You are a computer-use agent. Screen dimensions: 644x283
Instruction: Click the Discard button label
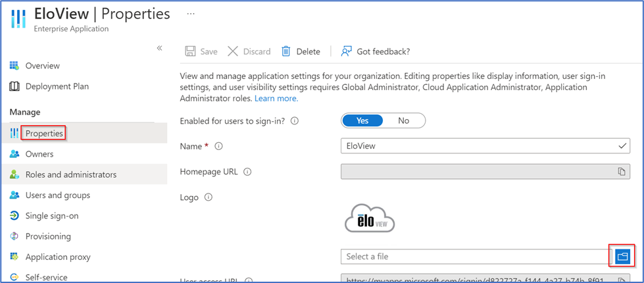coord(257,52)
